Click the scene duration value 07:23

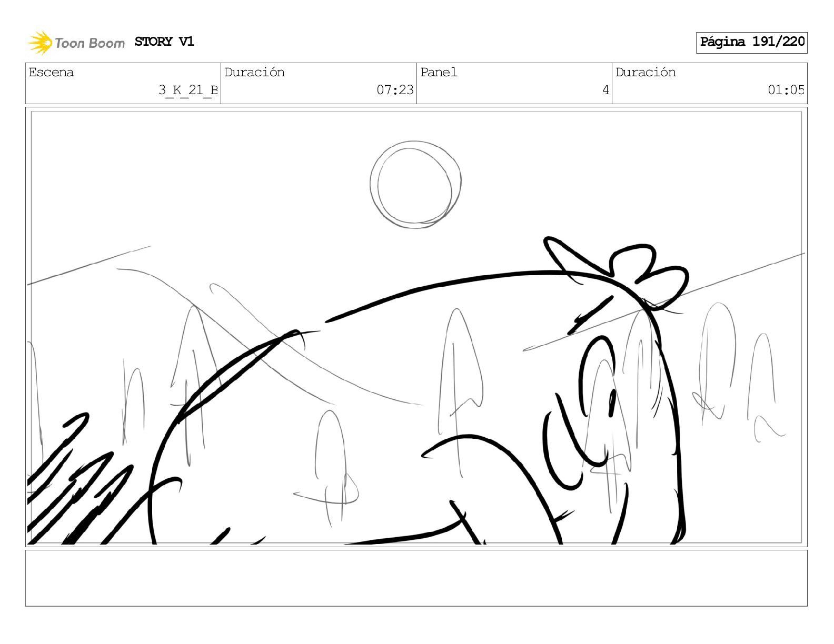pos(395,90)
